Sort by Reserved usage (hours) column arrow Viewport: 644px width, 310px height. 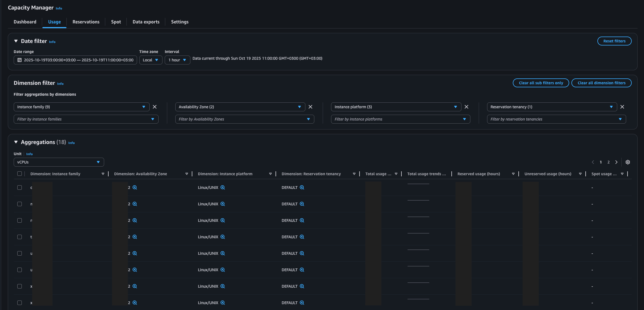click(x=513, y=174)
